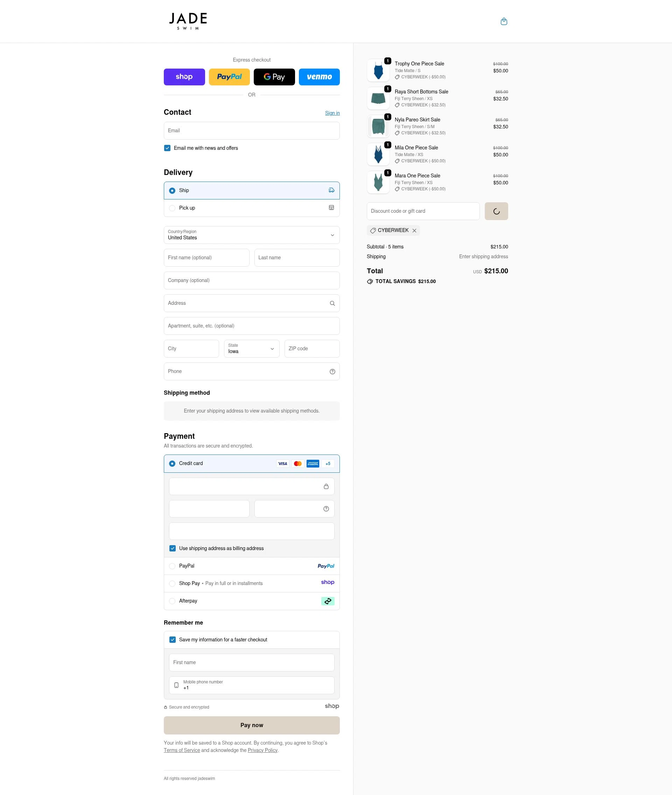Remove the CYBERWEEK discount tag

click(414, 231)
